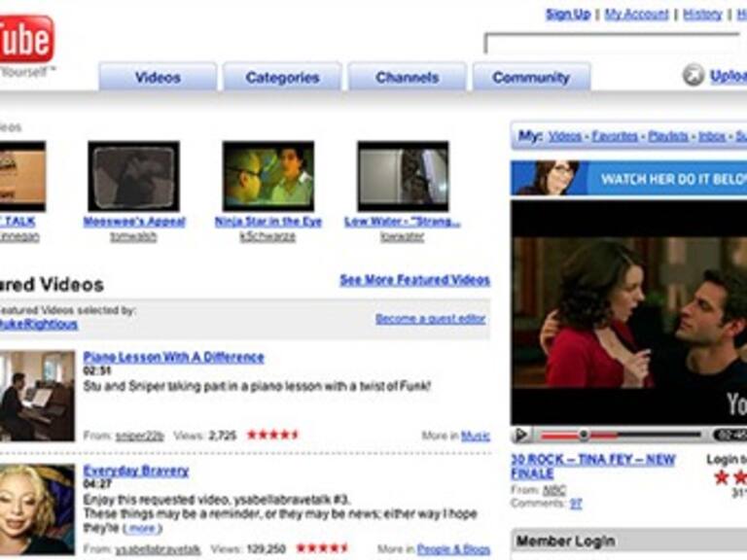747x560 pixels.
Task: Click the Upload link text
Action: tap(729, 76)
